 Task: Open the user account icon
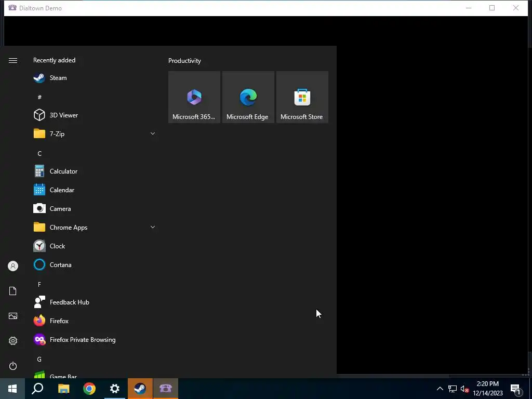click(13, 266)
